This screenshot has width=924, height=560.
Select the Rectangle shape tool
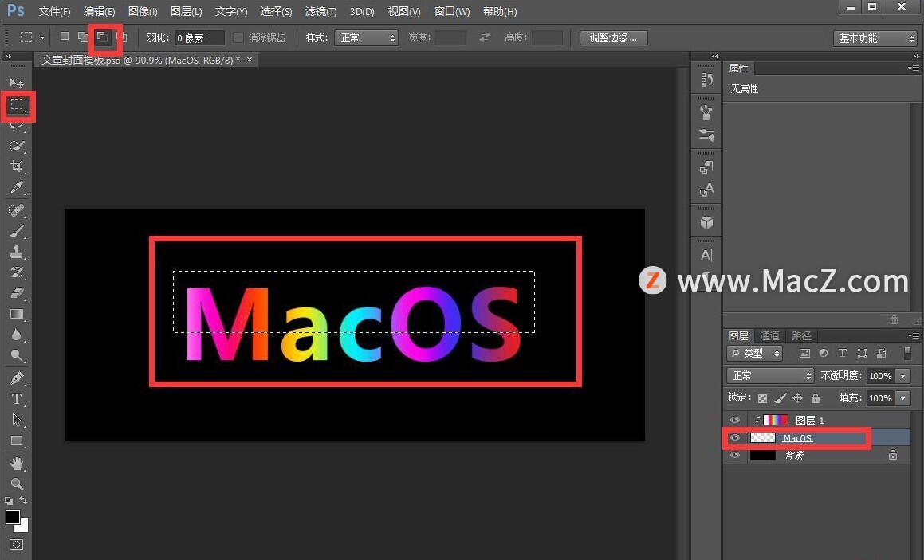[x=17, y=441]
